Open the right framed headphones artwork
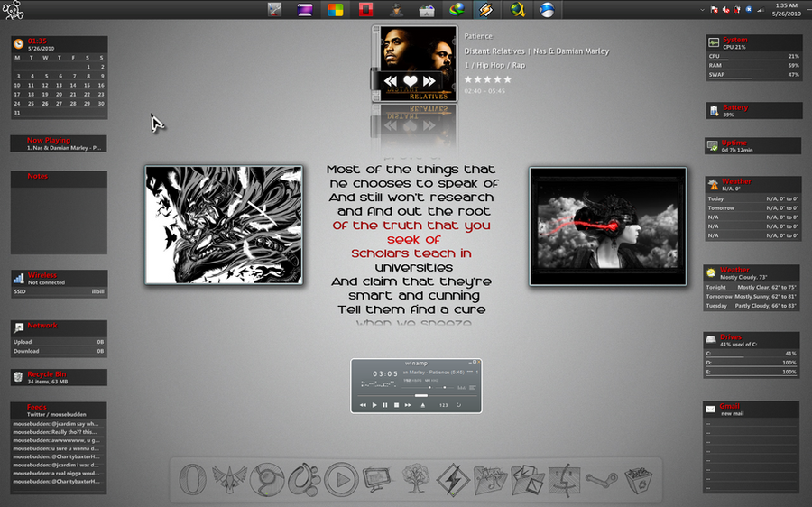 point(607,226)
